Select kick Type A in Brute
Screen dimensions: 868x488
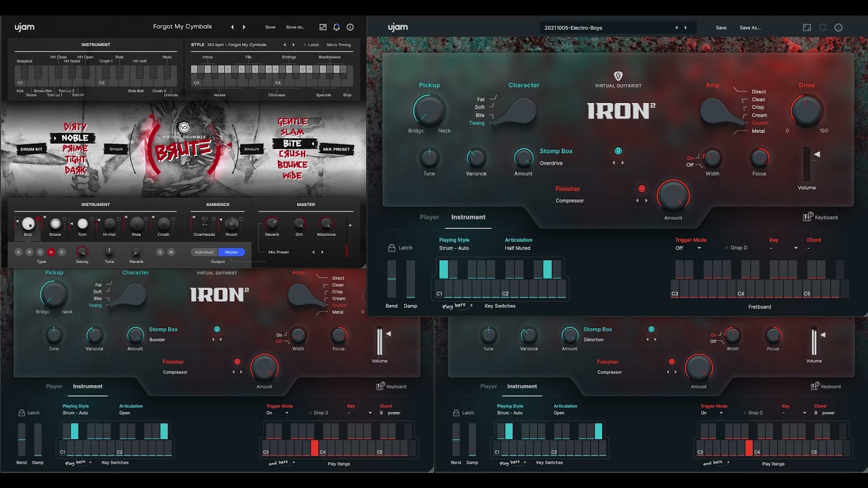coord(18,252)
